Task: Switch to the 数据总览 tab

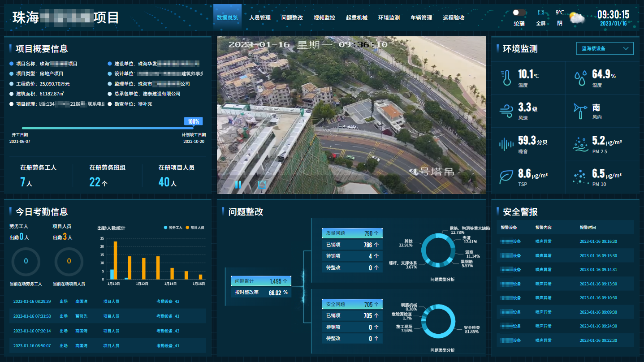Action: 227,18
